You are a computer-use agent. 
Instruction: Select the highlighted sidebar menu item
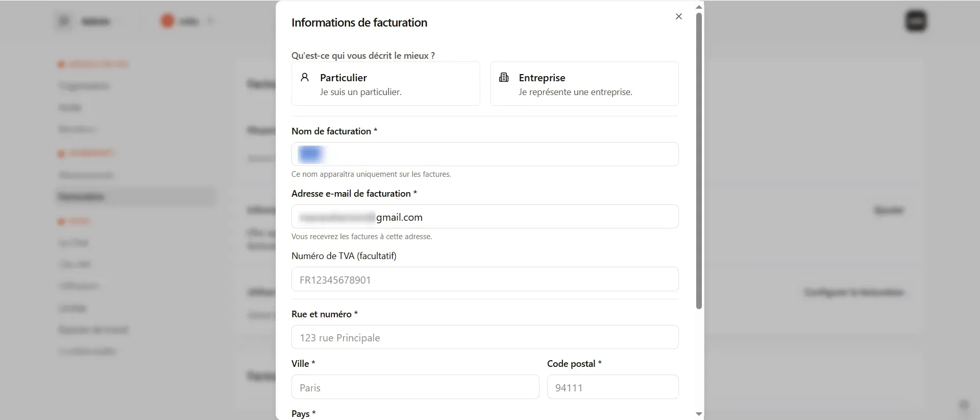(x=135, y=197)
